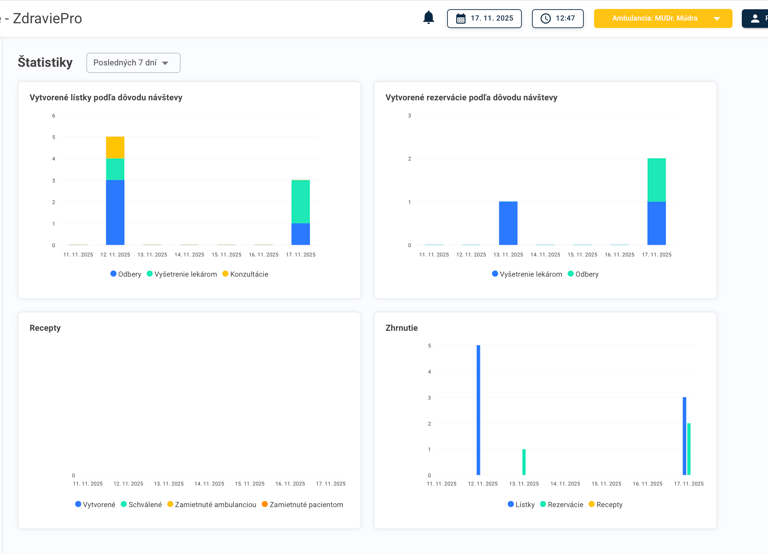The height and width of the screenshot is (554, 768).
Task: Toggle Vyšetrenie lekárom legend in the lístky chart
Action: coord(182,274)
